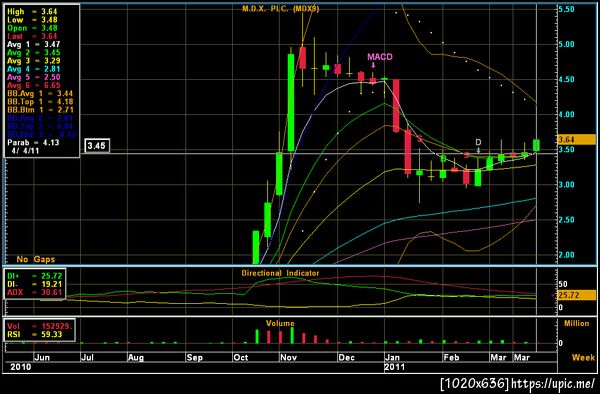Click the Jan month label
Screen dimensions: 600x394
392,358
